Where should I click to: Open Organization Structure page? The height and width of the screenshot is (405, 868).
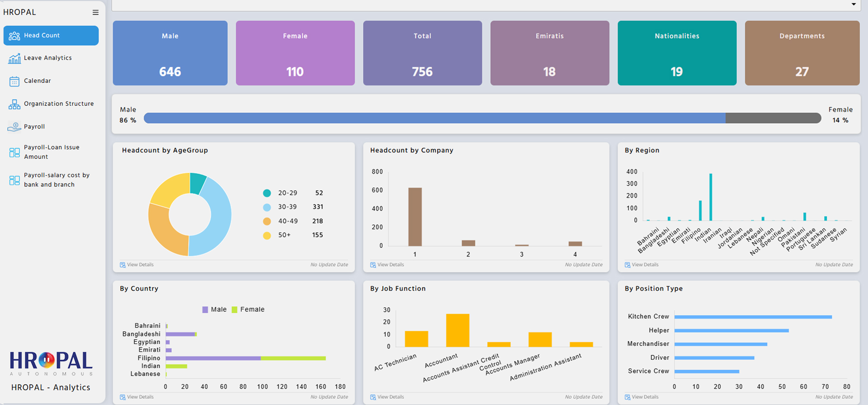pyautogui.click(x=59, y=104)
